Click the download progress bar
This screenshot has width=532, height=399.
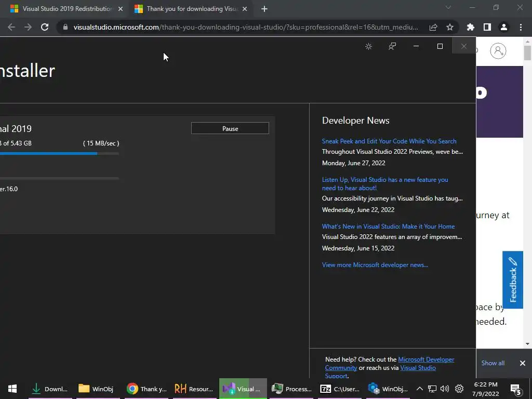point(59,154)
